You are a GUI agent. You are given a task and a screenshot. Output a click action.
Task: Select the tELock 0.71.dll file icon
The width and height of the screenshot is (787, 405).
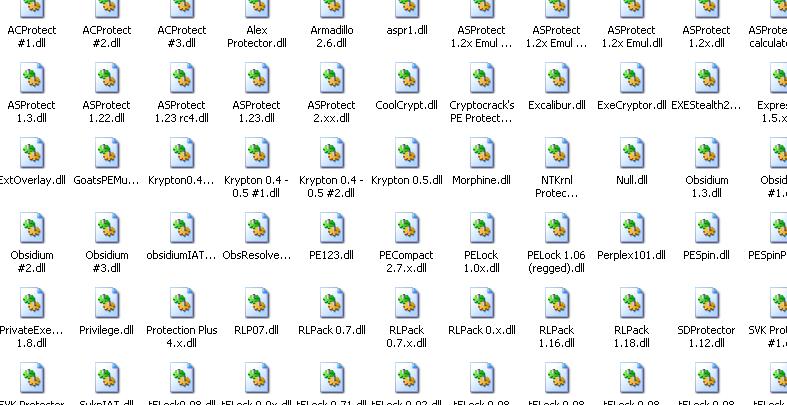[x=332, y=378]
